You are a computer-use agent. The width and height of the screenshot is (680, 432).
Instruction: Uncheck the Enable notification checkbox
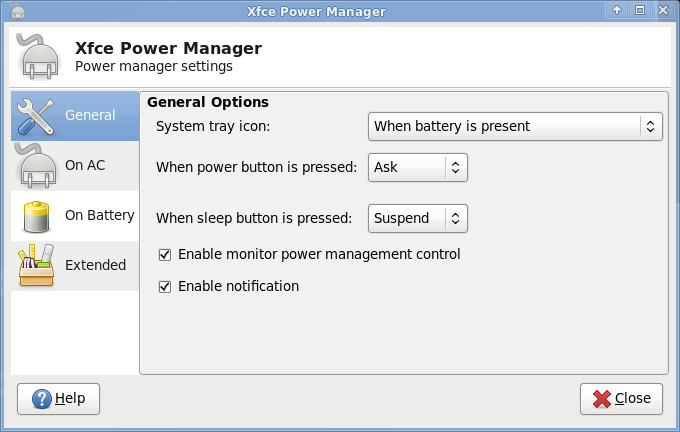165,287
